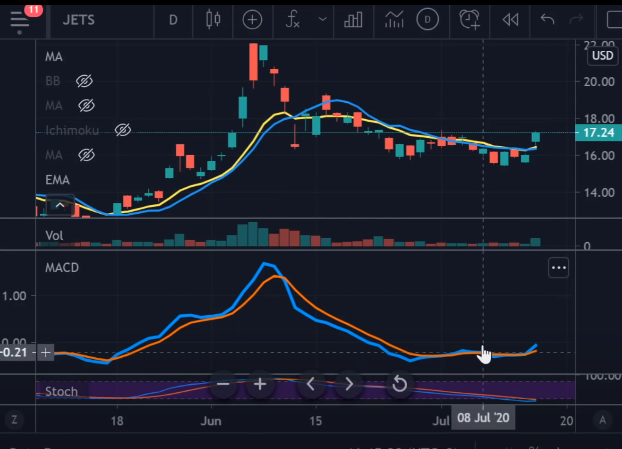Open the MACD pane three-dot more menu
622x449 pixels.
click(559, 268)
